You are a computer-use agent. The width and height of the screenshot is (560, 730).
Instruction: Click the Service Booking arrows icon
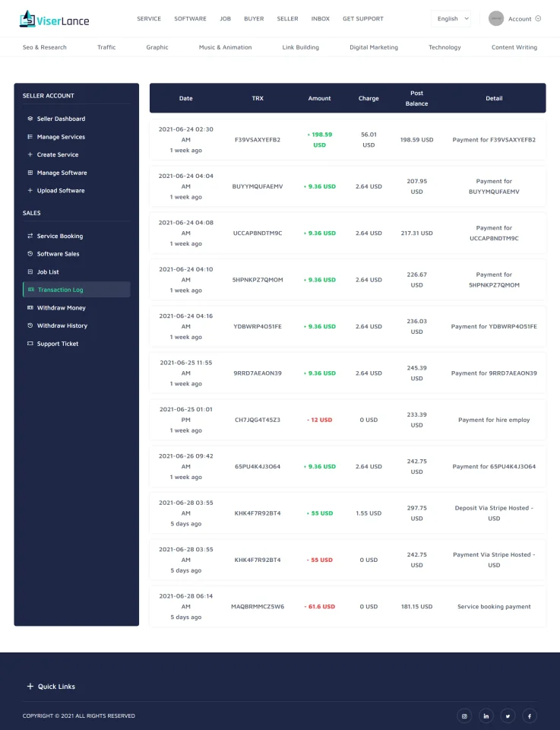(30, 236)
